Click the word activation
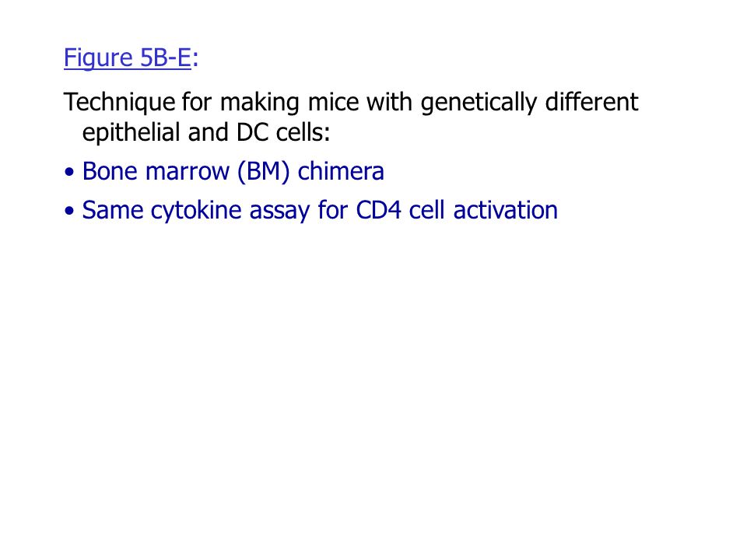This screenshot has width=747, height=560. 506,210
